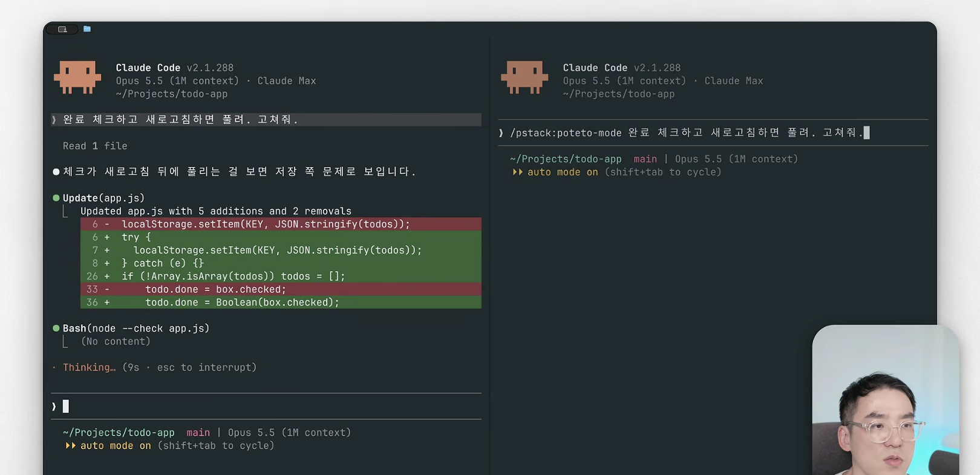Click the "main" branch label in the left pane
The image size is (980, 475).
coord(198,433)
